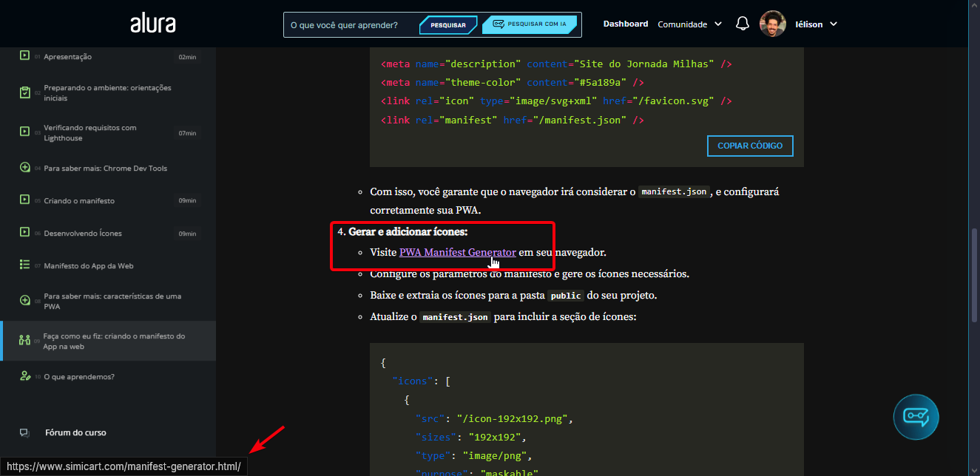
Task: Click the 02min duration of Apresentação
Action: point(187,57)
